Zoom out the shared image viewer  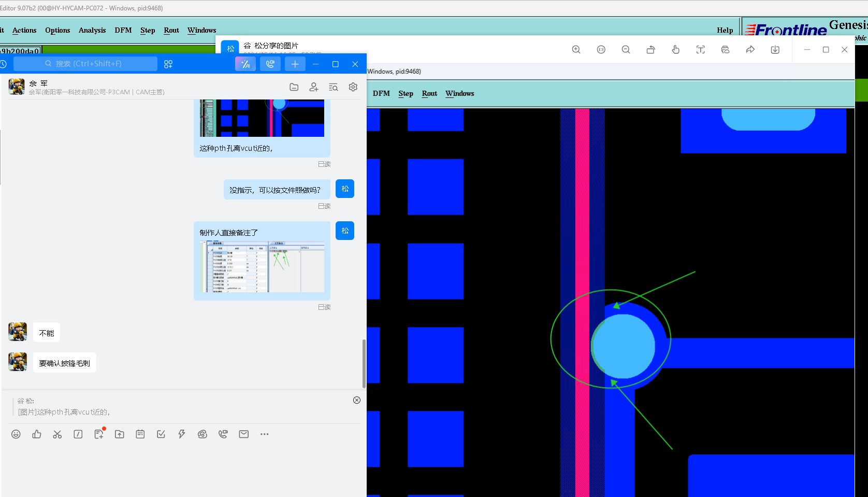[x=626, y=50]
